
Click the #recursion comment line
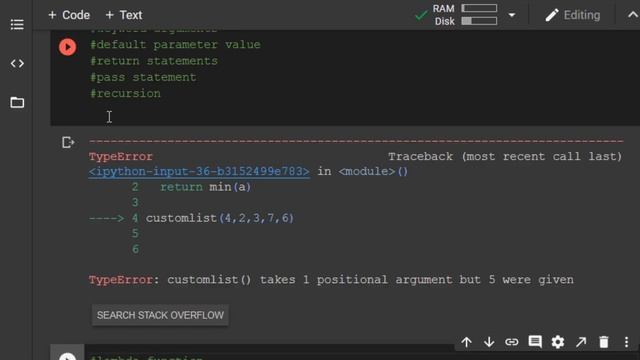click(x=125, y=93)
